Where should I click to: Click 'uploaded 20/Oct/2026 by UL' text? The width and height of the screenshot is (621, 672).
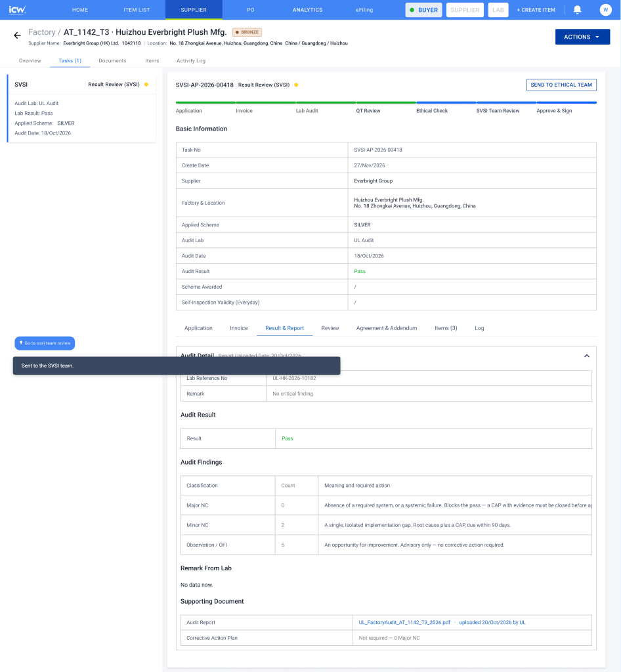[x=492, y=622]
